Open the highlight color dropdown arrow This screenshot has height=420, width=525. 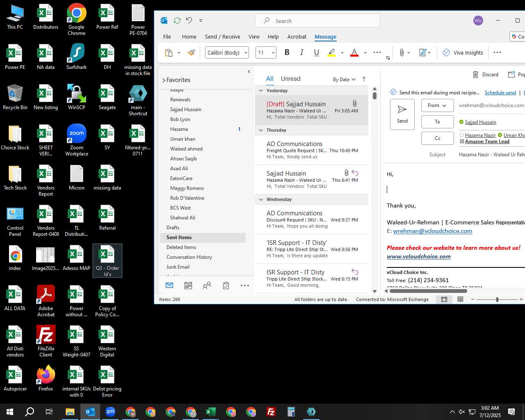coord(342,52)
